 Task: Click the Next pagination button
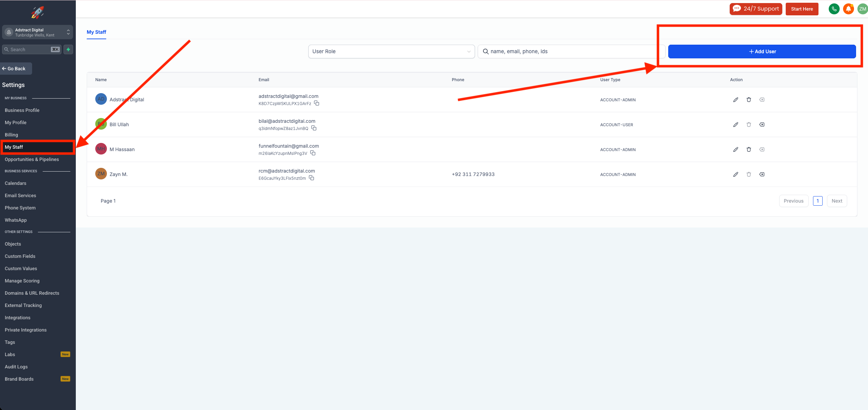837,201
